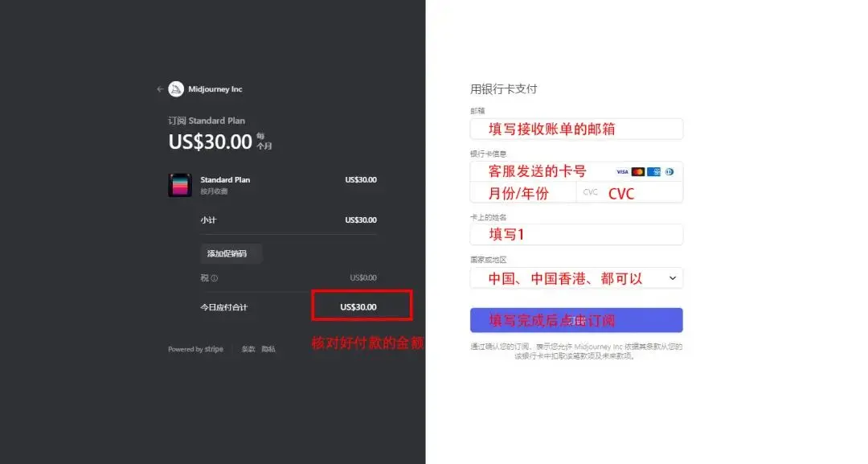Click the Powered by stripe link
The height and width of the screenshot is (464, 868).
point(195,349)
